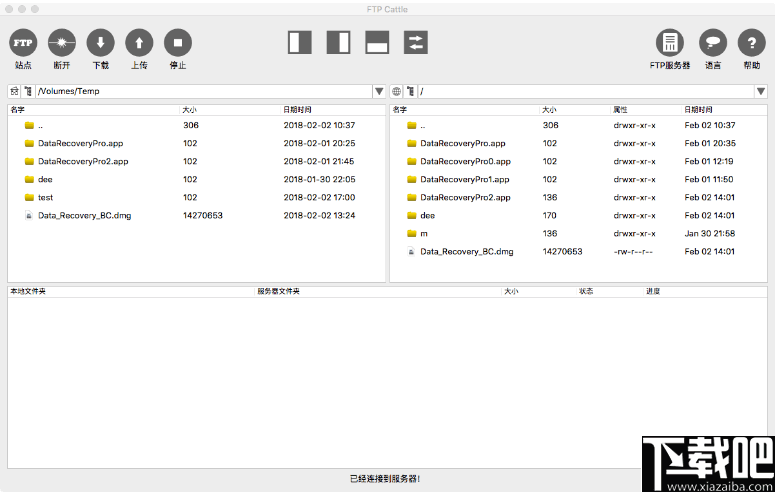Select remote Data_Recovery_BC.dmg file
This screenshot has height=492, width=777.
click(579, 252)
